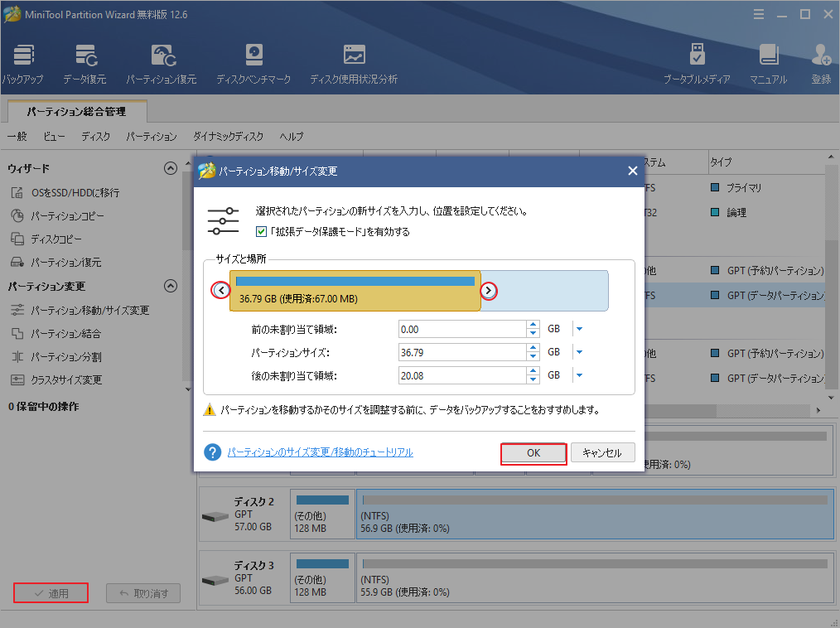Open the ディスク menu
The image size is (840, 628).
(96, 137)
